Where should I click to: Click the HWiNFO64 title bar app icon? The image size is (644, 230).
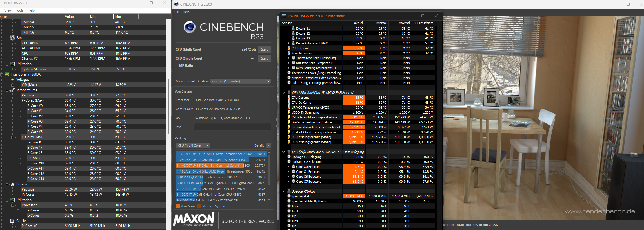coord(284,16)
